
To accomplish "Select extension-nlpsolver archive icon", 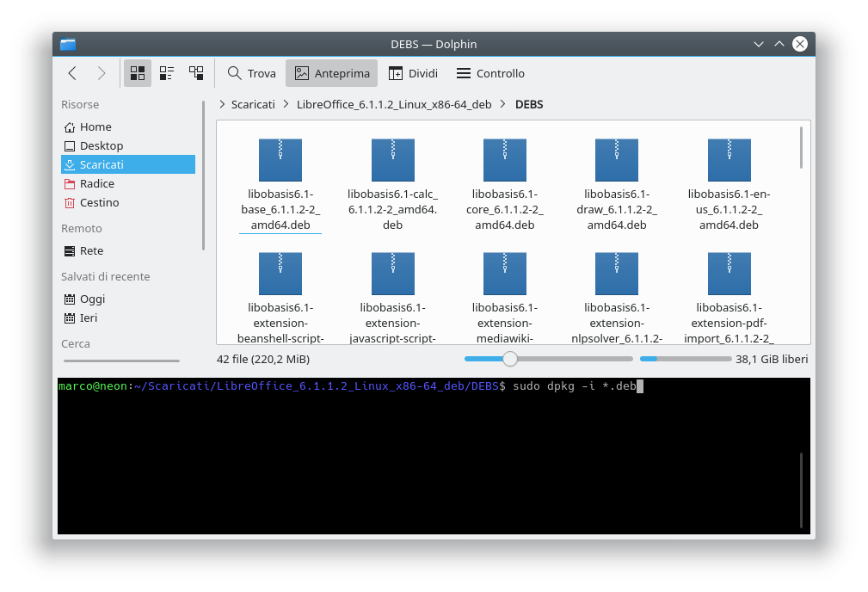I will (x=617, y=274).
